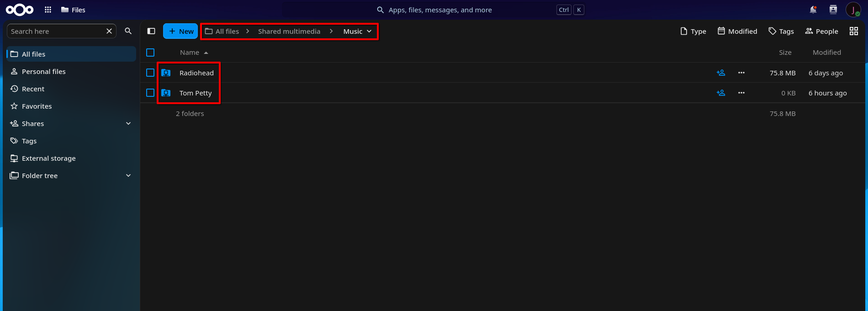Toggle the files navigation sidebar icon

[151, 31]
